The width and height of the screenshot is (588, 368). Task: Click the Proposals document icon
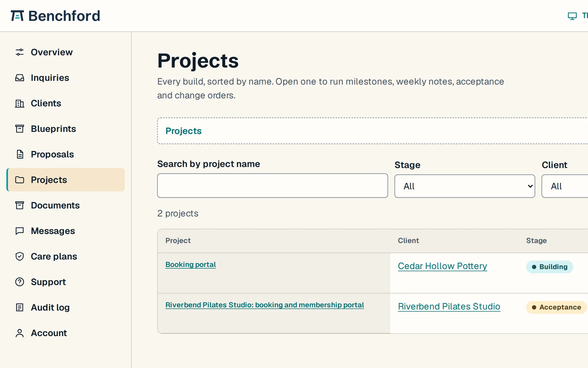(x=20, y=154)
